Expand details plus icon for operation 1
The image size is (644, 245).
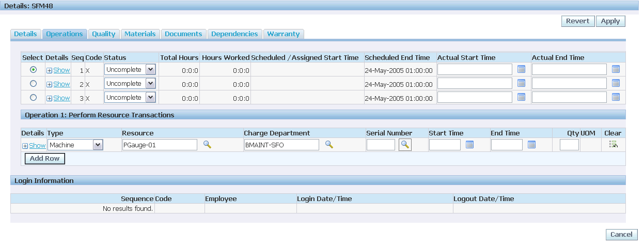tap(50, 70)
